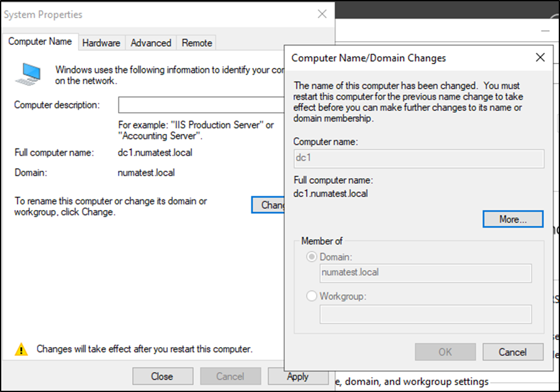
Task: Close the Computer Name/Domain Changes dialog
Action: (x=540, y=58)
